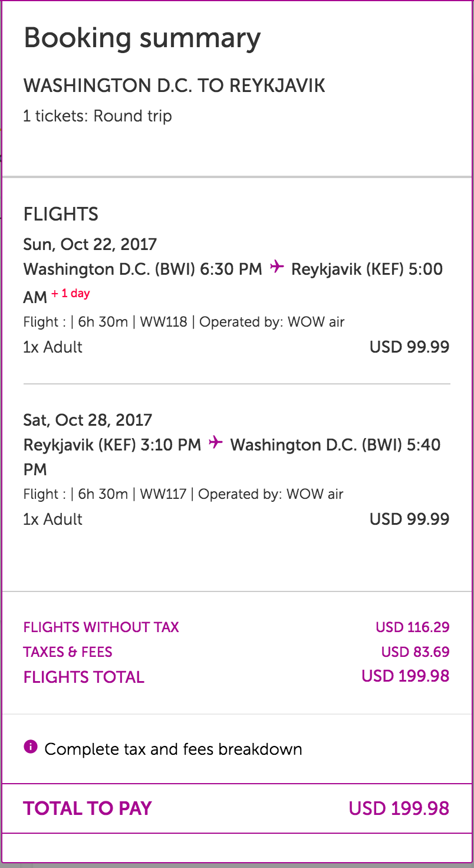Click the info icon beside tax breakdown
Viewport: 474px width, 868px height.
click(x=30, y=748)
